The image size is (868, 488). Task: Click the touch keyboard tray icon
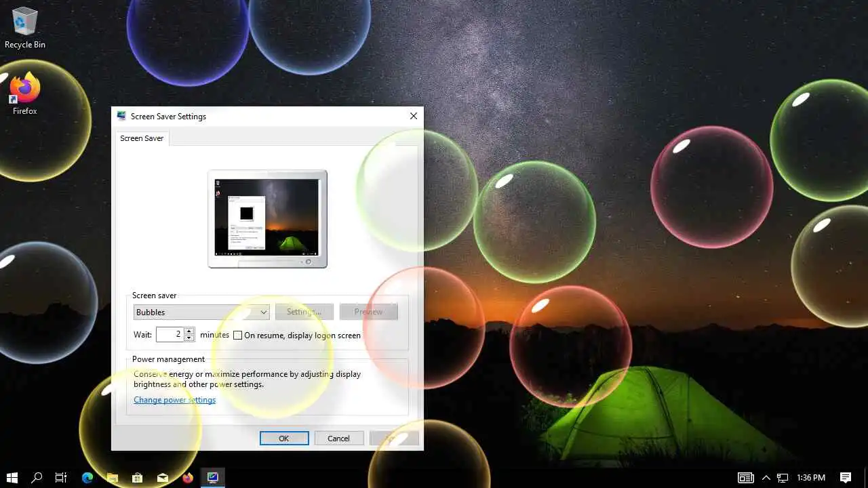tap(746, 478)
